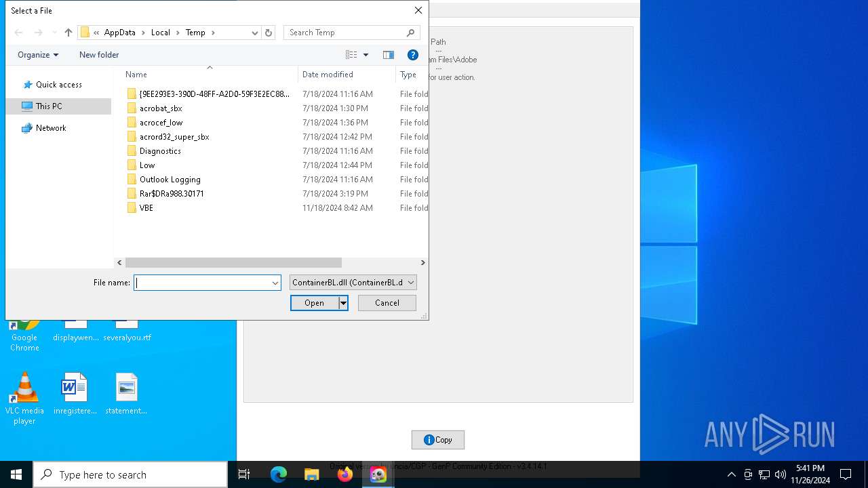Click the search magnifier icon
Viewport: 868px width, 488px height.
click(410, 33)
